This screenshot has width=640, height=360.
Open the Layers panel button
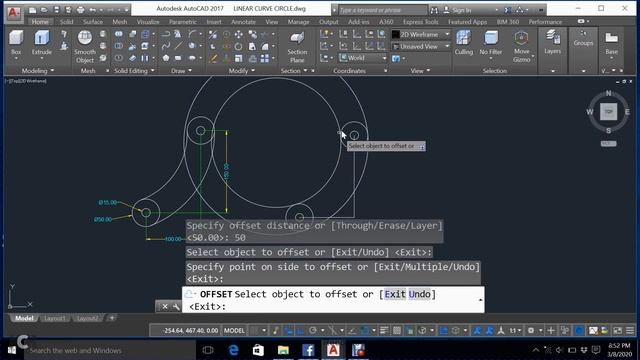point(552,41)
